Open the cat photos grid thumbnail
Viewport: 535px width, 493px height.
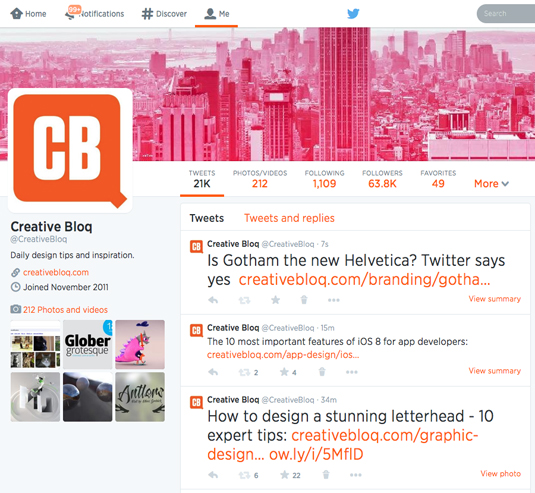coord(35,345)
